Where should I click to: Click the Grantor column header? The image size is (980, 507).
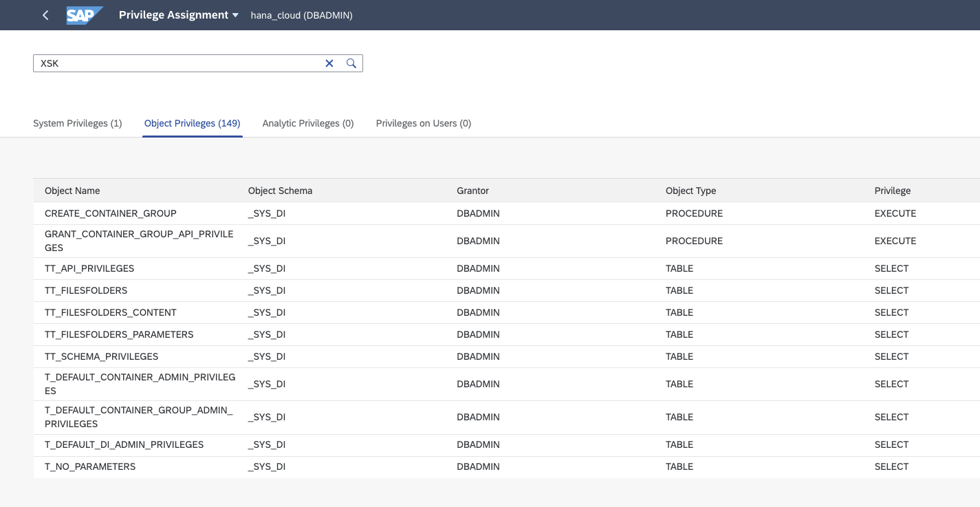click(x=472, y=191)
